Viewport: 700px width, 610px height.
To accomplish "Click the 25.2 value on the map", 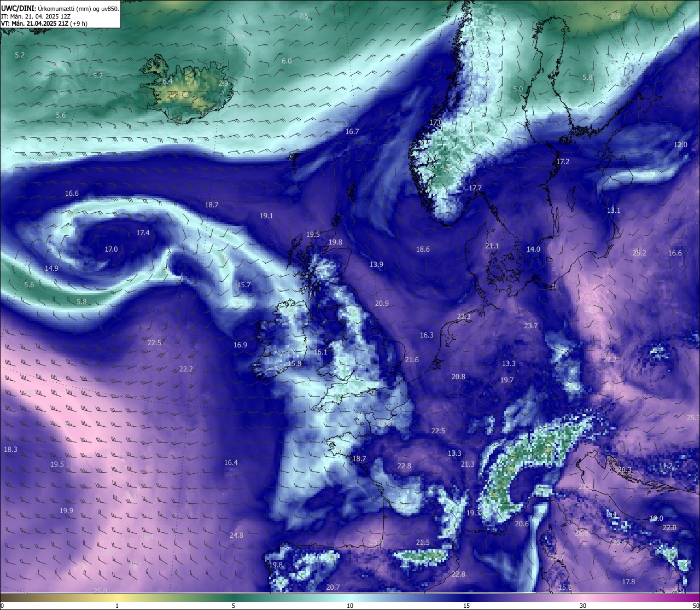I will (x=639, y=253).
